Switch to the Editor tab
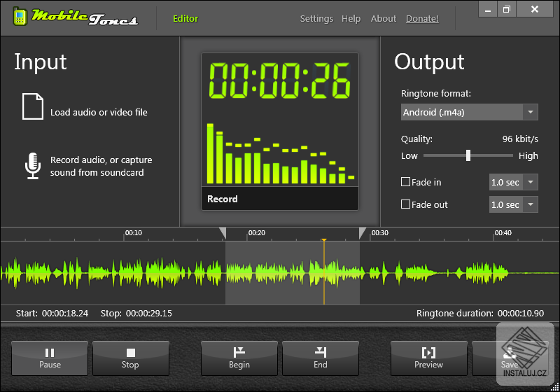This screenshot has height=392, width=560. [185, 19]
